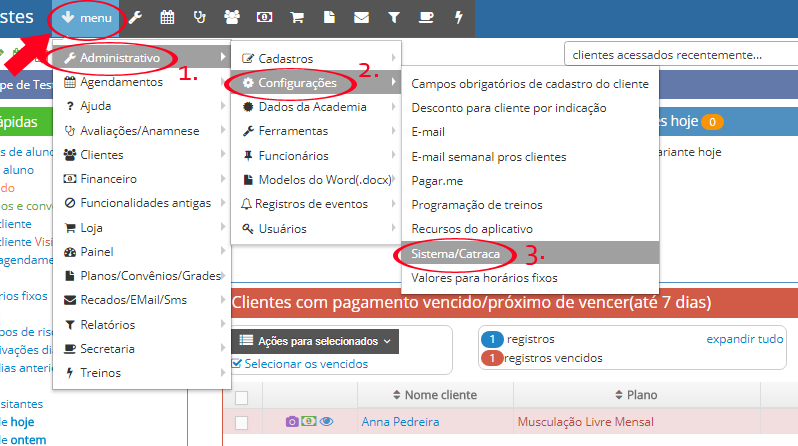Viewport: 798px width, 446px height.
Task: Click the money bill icon in toolbar
Action: coord(265,17)
